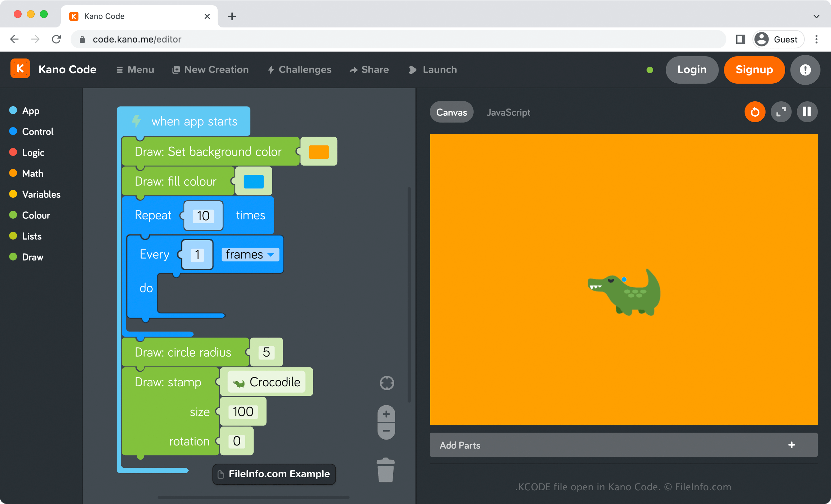Click the exclamation feedback icon button

(x=805, y=70)
